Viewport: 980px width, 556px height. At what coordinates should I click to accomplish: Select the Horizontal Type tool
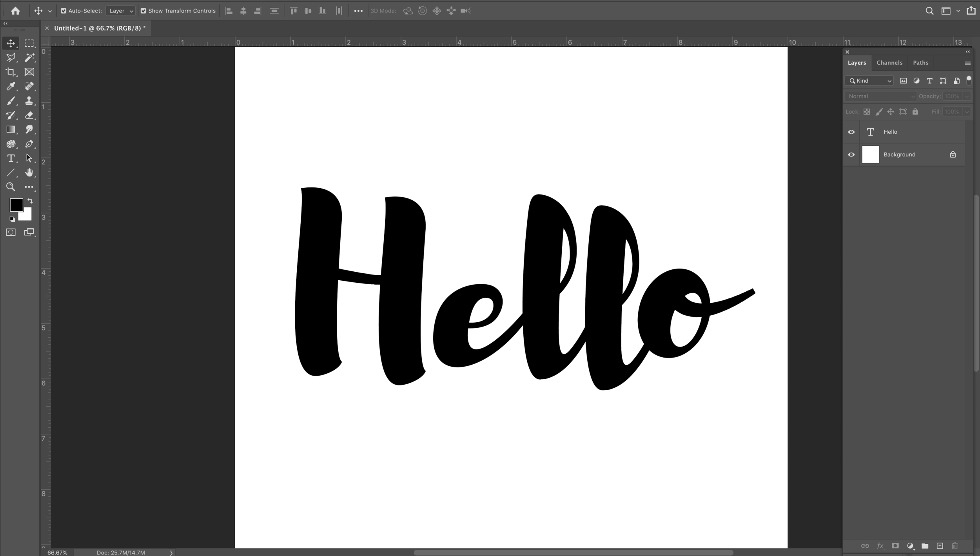click(x=11, y=158)
